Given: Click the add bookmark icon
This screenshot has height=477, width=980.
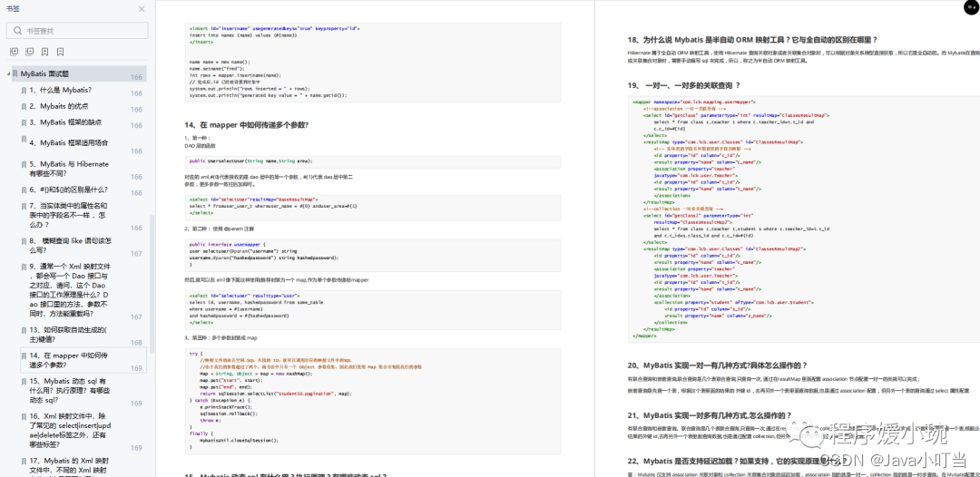Looking at the screenshot, I should coord(45,52).
